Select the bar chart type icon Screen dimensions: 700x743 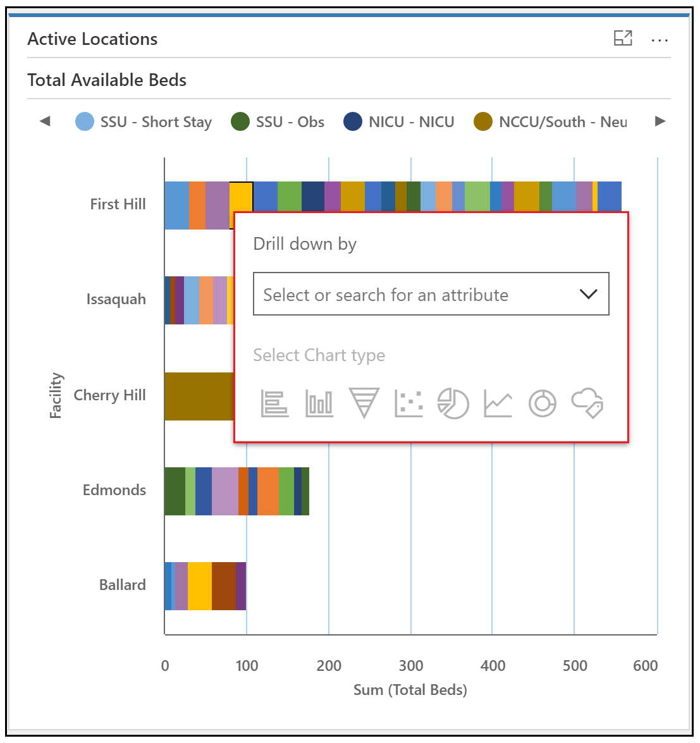point(275,403)
